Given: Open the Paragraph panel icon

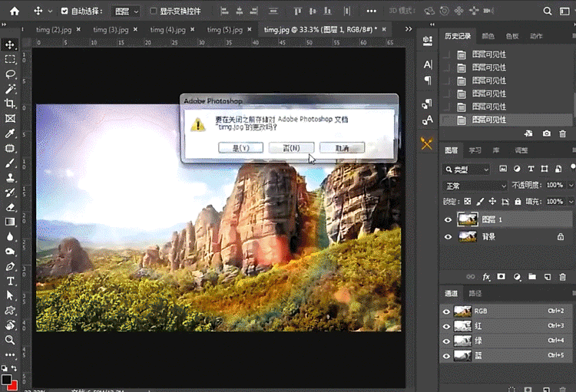Looking at the screenshot, I should (428, 80).
